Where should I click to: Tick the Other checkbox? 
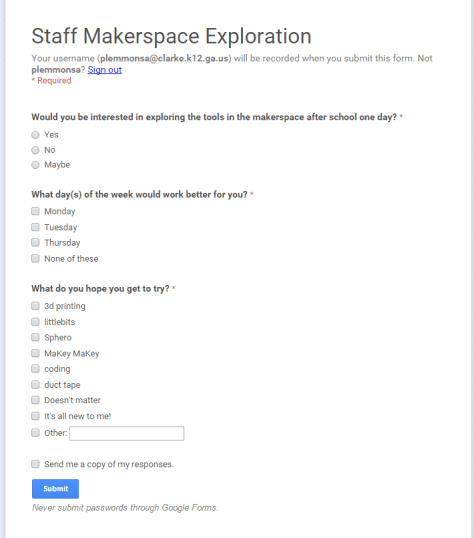pyautogui.click(x=35, y=432)
